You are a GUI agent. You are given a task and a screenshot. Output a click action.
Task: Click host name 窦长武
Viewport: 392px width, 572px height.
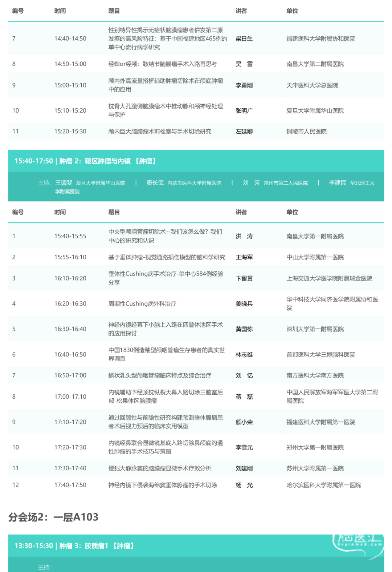click(155, 183)
